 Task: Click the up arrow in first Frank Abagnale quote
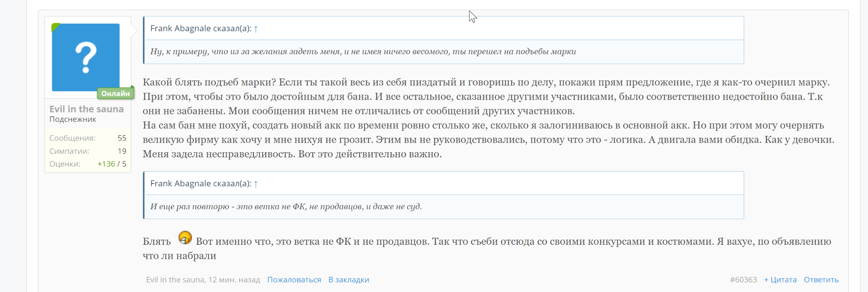[256, 29]
